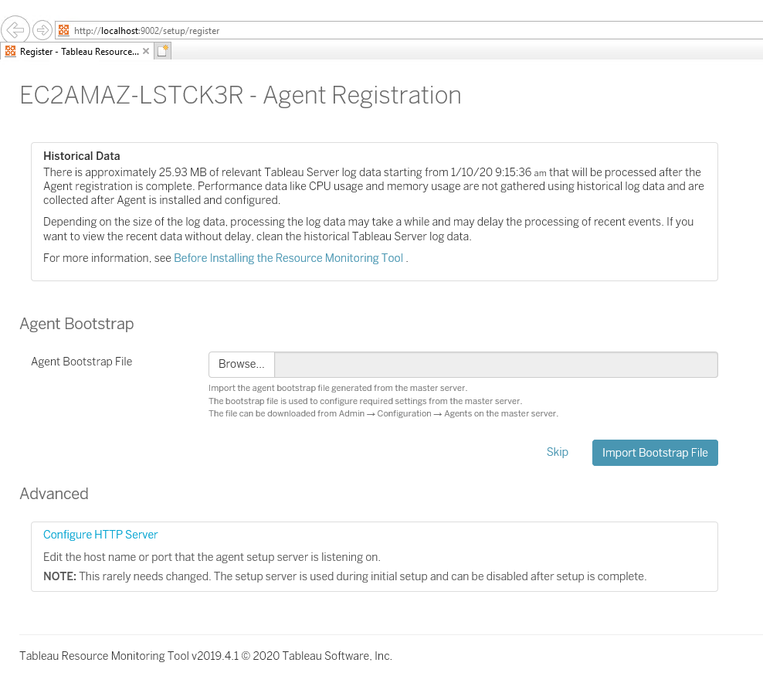763x700 pixels.
Task: Click the Agent Bootstrap File path field
Action: tap(494, 363)
